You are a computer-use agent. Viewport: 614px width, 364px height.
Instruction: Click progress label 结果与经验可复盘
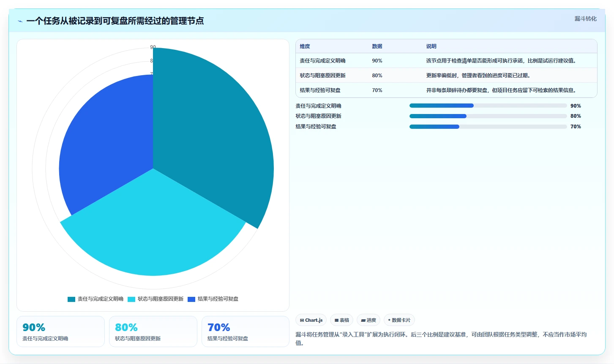tap(316, 127)
